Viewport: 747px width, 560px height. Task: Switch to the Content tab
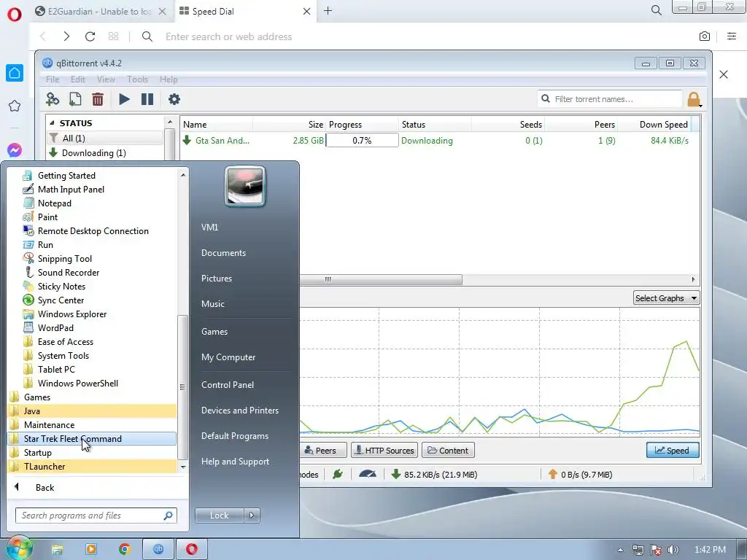(448, 450)
